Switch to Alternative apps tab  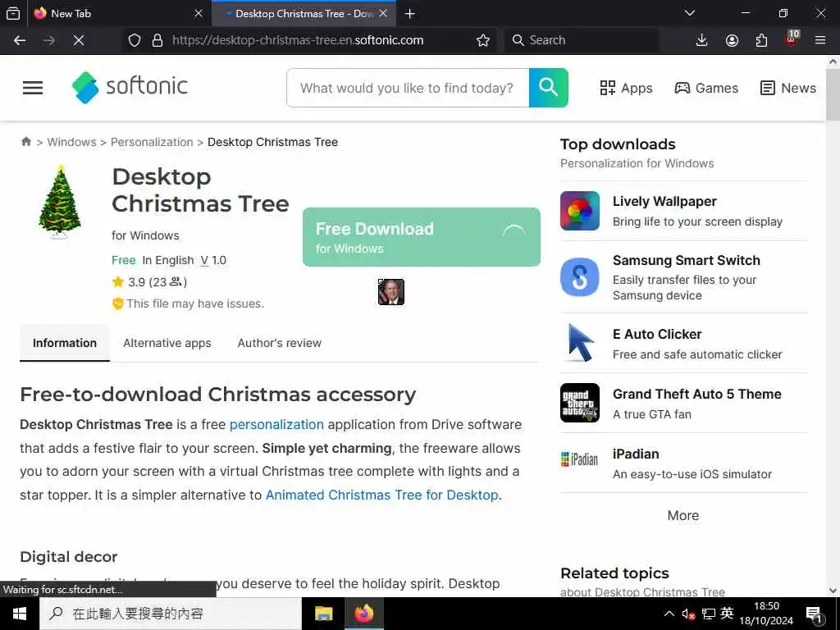[167, 343]
